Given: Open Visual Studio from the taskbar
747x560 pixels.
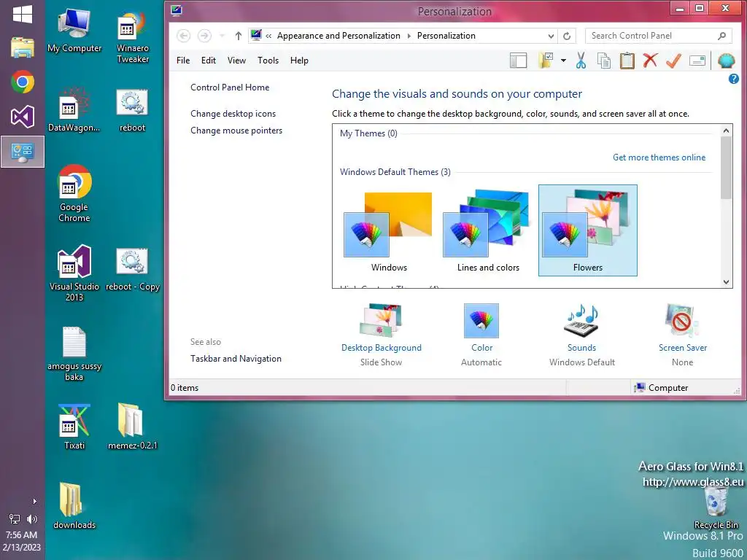Looking at the screenshot, I should click(x=23, y=117).
